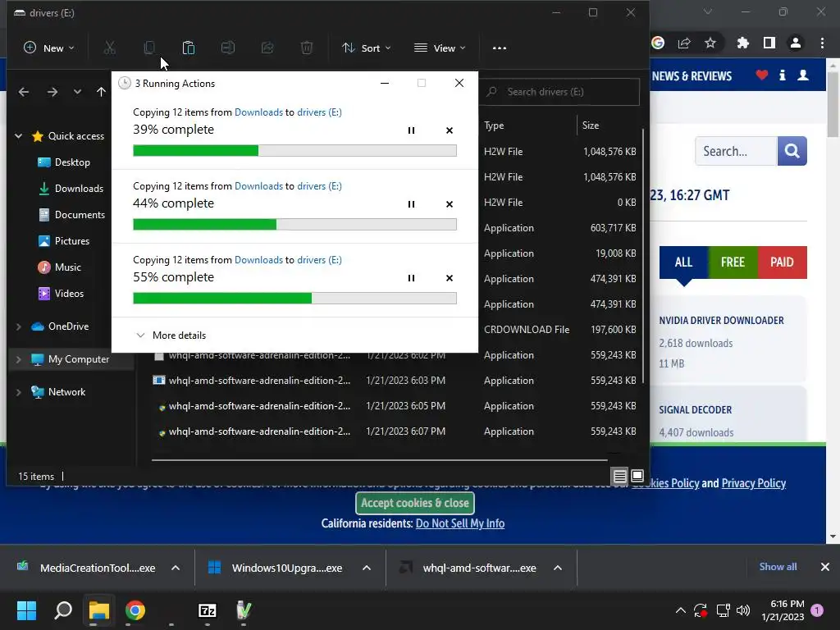Expand My Computer tree node
This screenshot has height=630, width=840.
[19, 359]
